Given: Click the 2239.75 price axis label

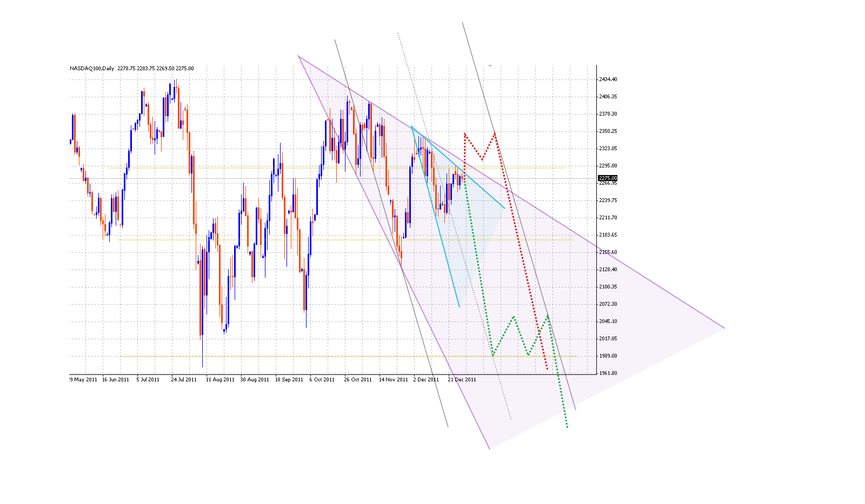Looking at the screenshot, I should tap(608, 200).
